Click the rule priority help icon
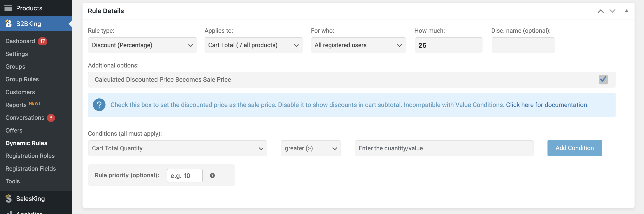The image size is (644, 214). [212, 175]
